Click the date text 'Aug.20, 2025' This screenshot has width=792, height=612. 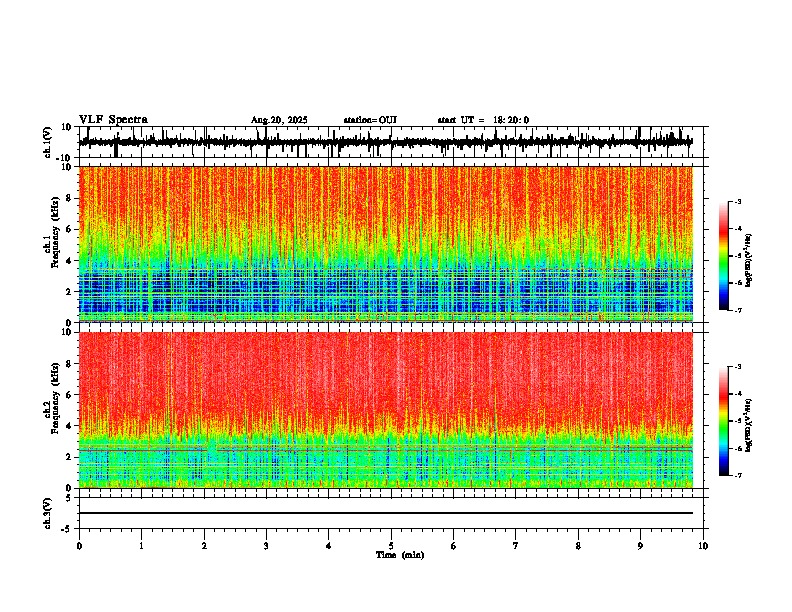[x=279, y=120]
